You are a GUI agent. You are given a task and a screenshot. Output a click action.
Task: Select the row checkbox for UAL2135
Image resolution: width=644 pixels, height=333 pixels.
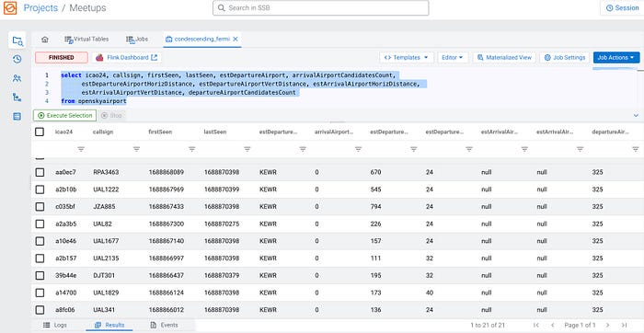(40, 258)
